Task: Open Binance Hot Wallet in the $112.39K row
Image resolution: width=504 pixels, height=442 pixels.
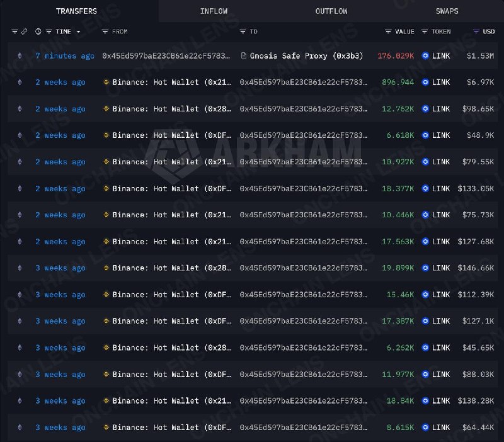Action: (171, 295)
